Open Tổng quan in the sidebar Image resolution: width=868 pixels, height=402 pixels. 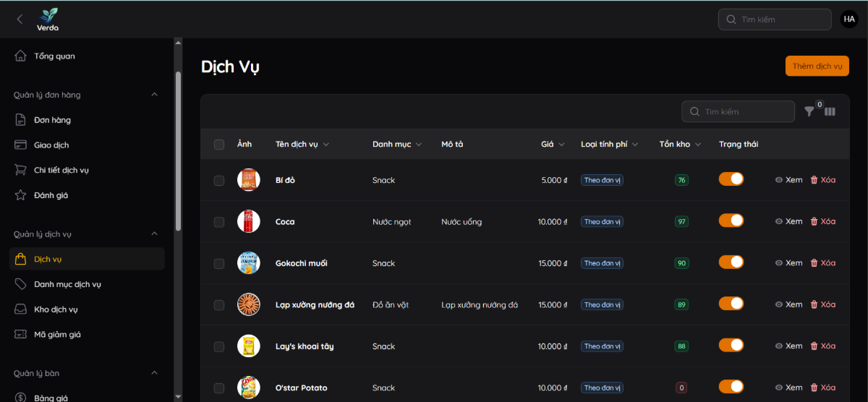87,56
